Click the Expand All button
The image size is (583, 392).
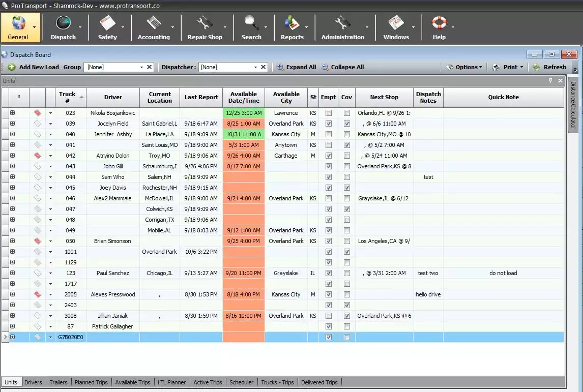coord(296,67)
